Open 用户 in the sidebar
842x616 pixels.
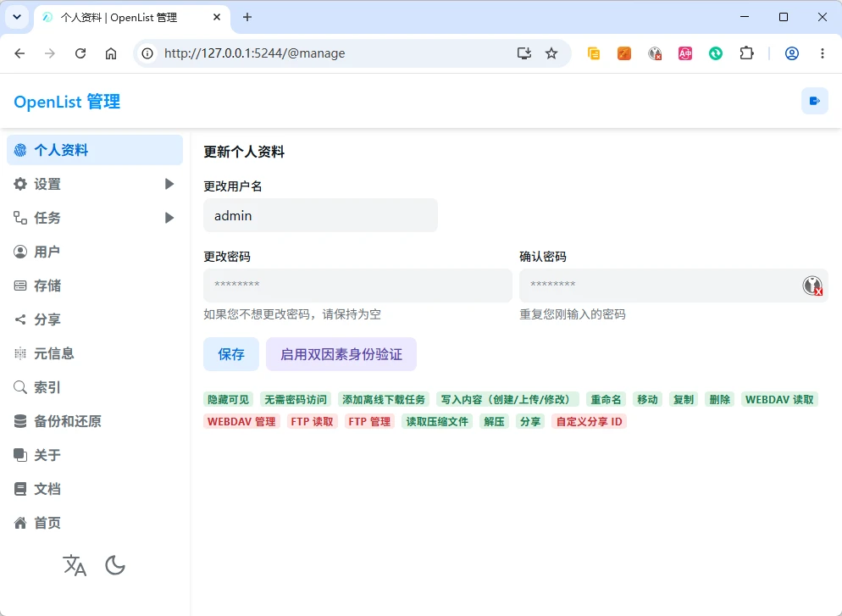click(x=95, y=252)
